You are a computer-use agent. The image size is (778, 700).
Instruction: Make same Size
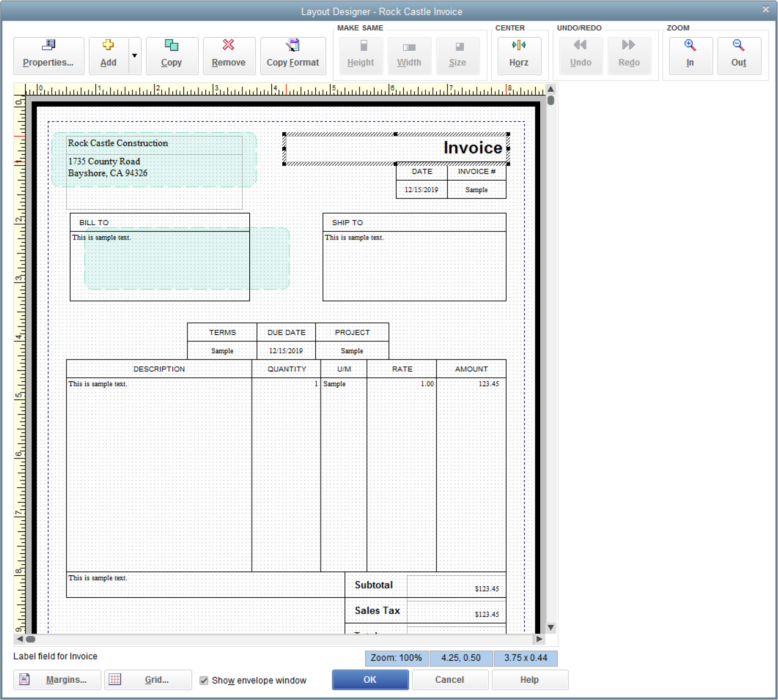click(457, 55)
